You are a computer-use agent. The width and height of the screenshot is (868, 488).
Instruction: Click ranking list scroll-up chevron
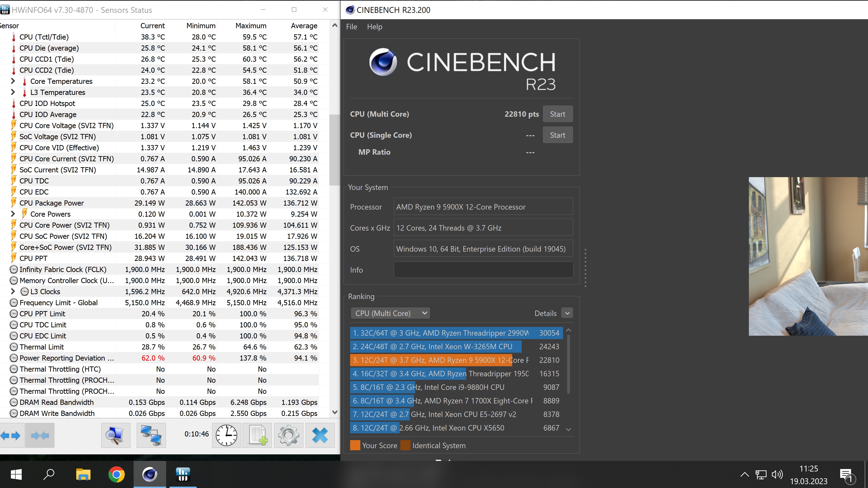(568, 330)
